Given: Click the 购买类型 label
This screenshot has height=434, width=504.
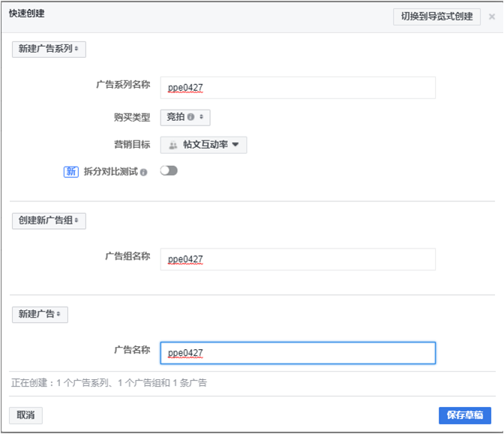Looking at the screenshot, I should [x=132, y=117].
